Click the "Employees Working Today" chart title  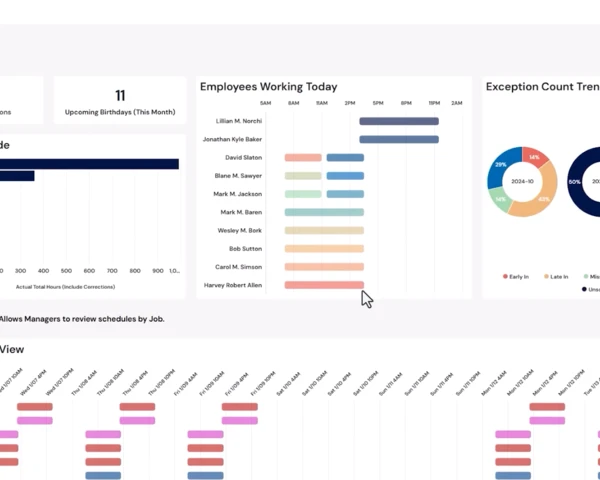[x=269, y=87]
